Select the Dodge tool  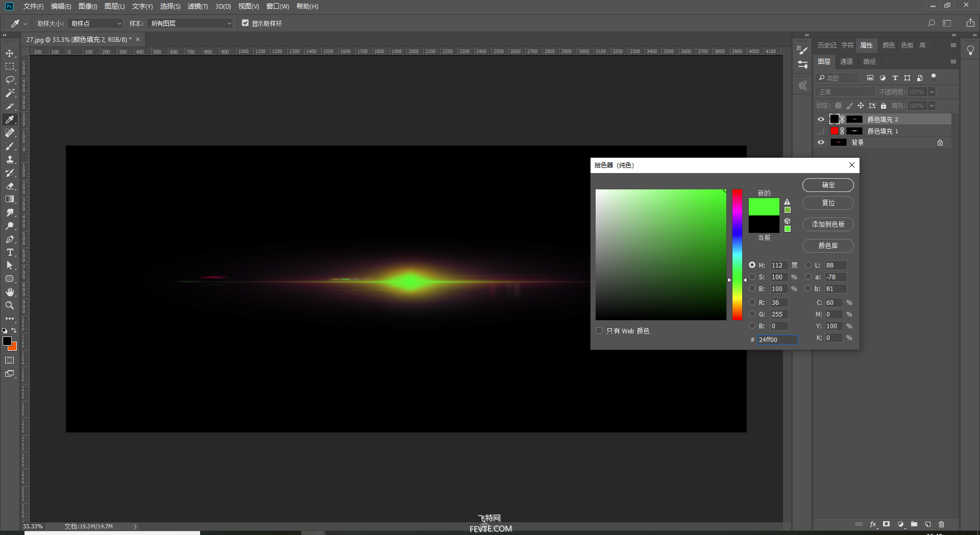click(x=10, y=226)
